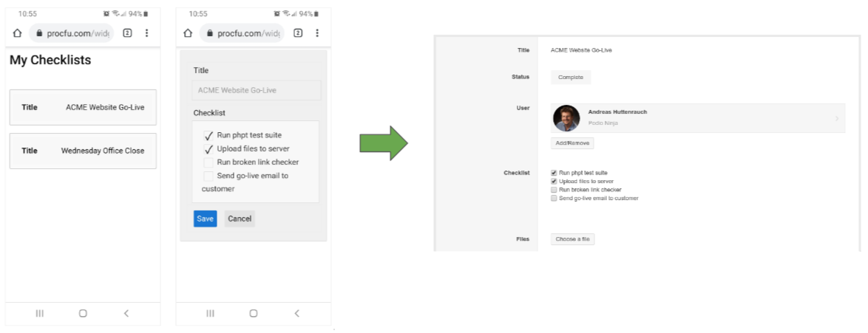Open tab switcher in middle phone browser
The width and height of the screenshot is (868, 333).
tap(298, 33)
